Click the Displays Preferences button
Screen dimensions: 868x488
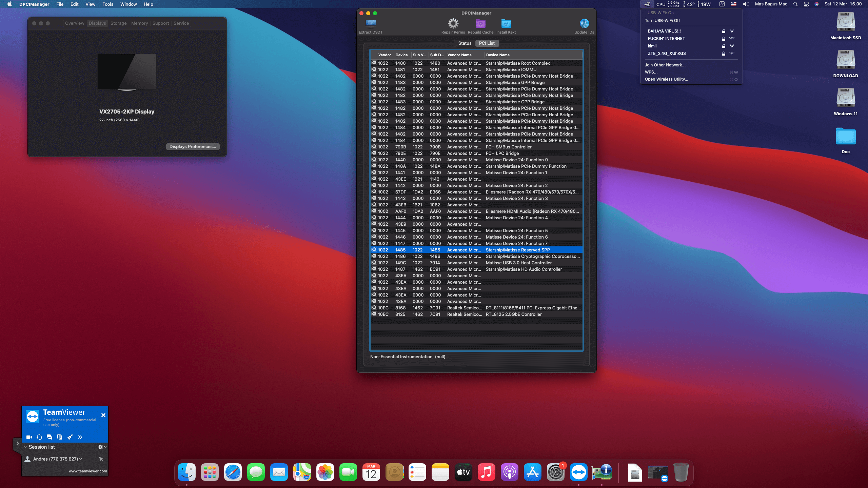(x=193, y=147)
